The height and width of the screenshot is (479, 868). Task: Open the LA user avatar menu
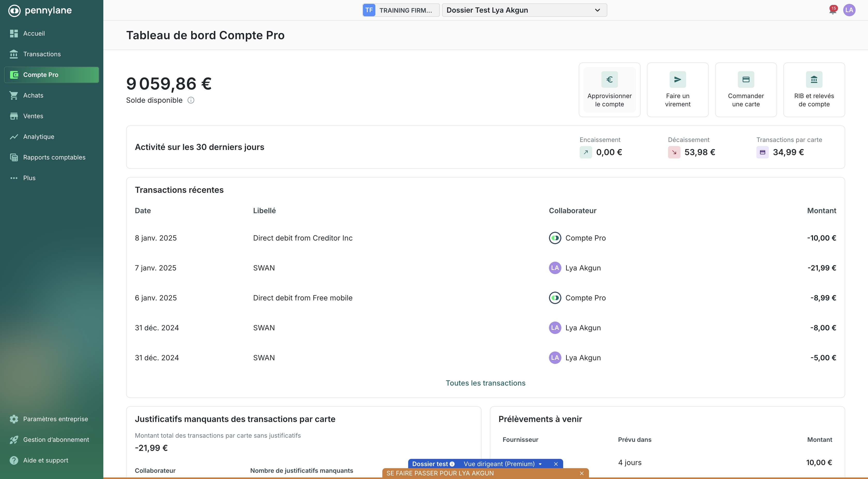click(849, 10)
